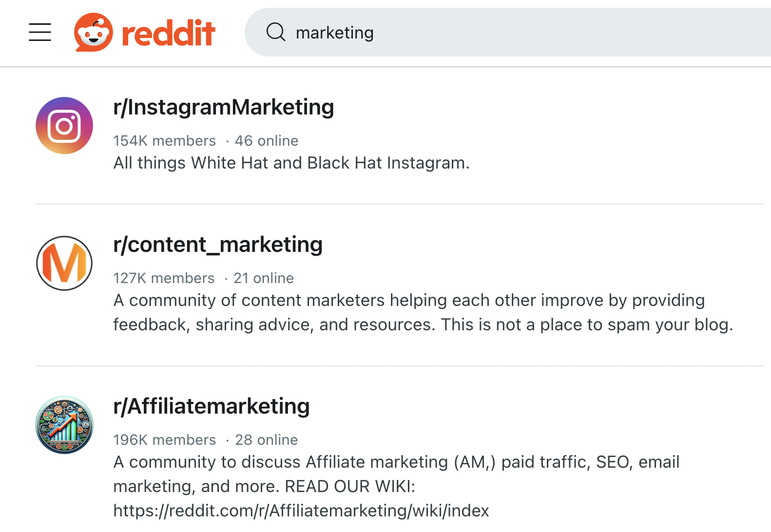
Task: Click the r/InstagramMarketing description text
Action: tap(291, 163)
